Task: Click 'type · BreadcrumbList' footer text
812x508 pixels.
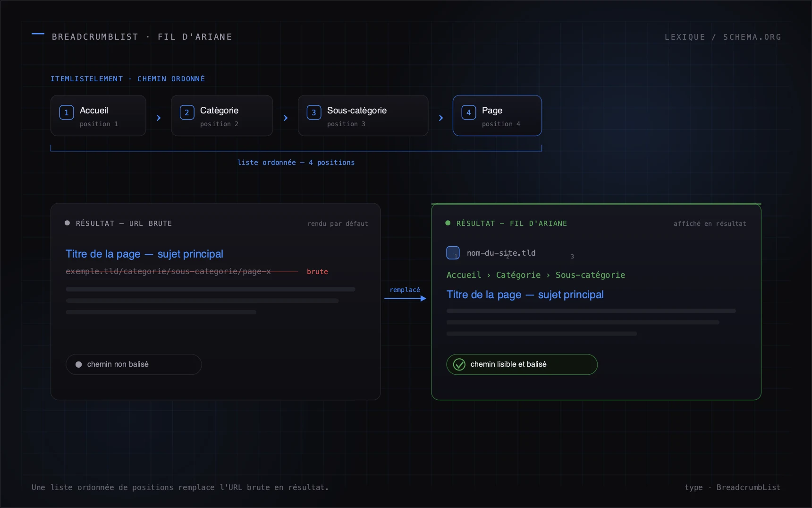Action: click(x=733, y=487)
